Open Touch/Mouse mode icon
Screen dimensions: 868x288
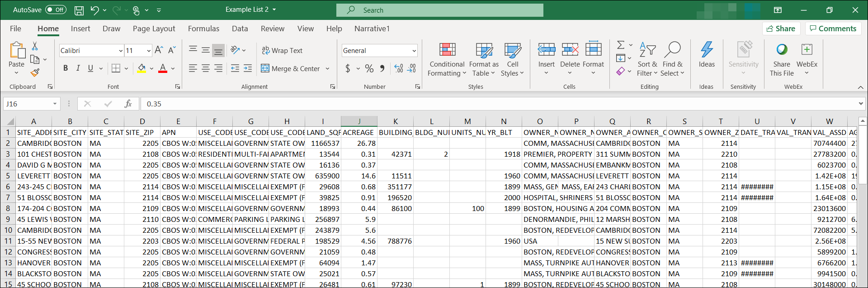pyautogui.click(x=136, y=10)
